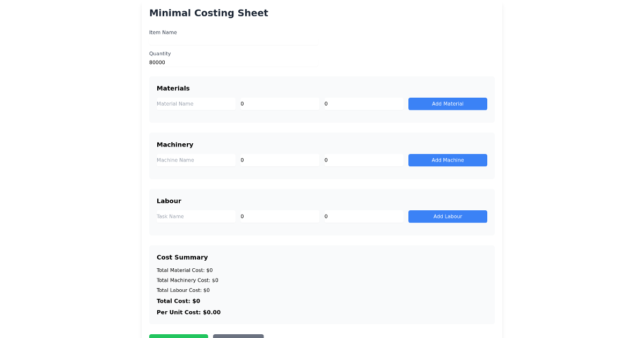Click the Cost Summary heading
Viewport: 644px width, 338px height.
pos(182,257)
